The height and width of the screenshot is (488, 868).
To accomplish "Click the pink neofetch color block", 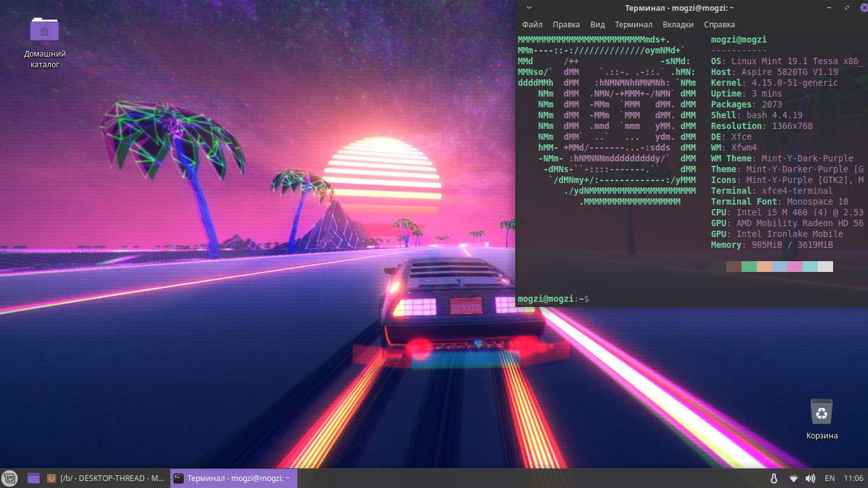I will pyautogui.click(x=795, y=266).
